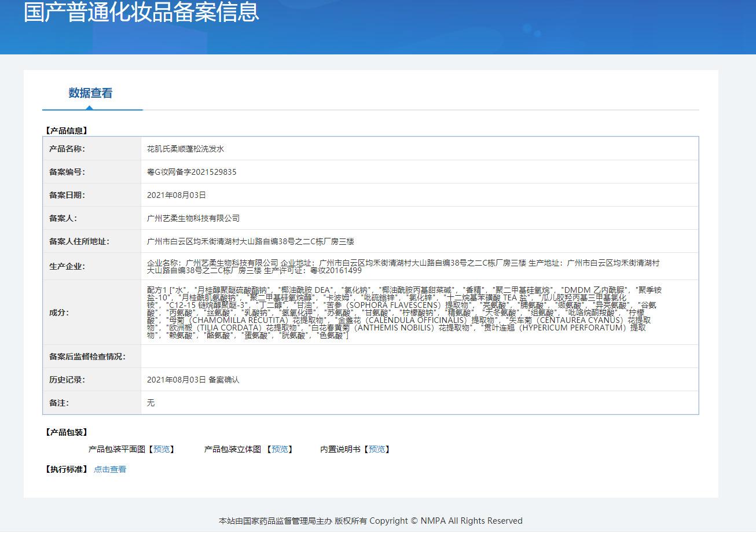Click the 生产企业 details text
756x533 pixels.
(x=403, y=266)
